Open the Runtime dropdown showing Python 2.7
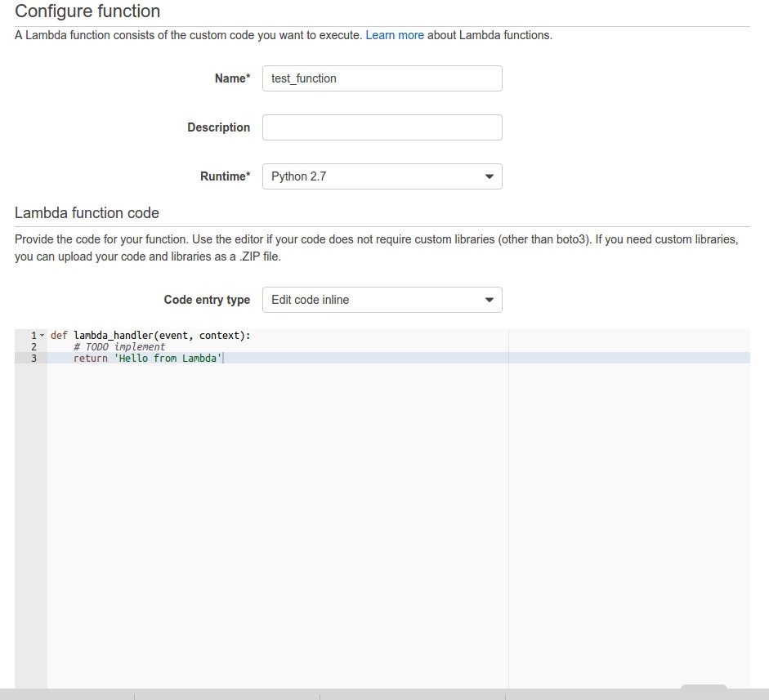 pos(382,176)
